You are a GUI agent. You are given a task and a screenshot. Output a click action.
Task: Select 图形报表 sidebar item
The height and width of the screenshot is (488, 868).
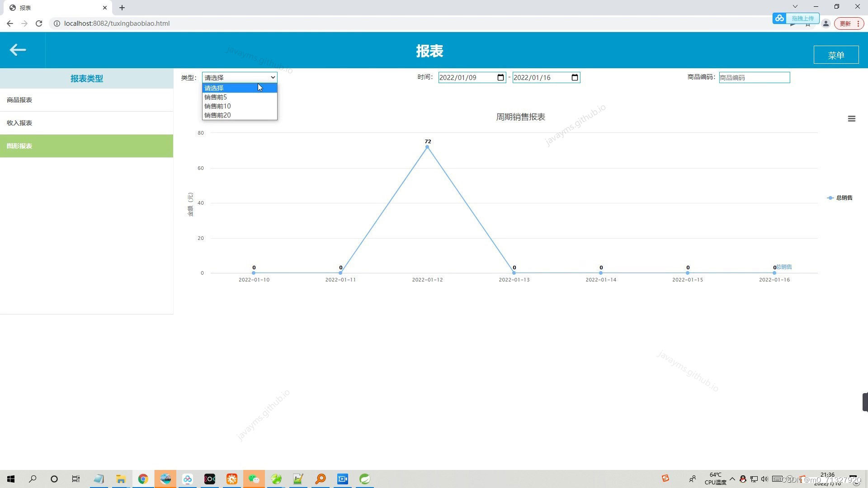(x=19, y=146)
